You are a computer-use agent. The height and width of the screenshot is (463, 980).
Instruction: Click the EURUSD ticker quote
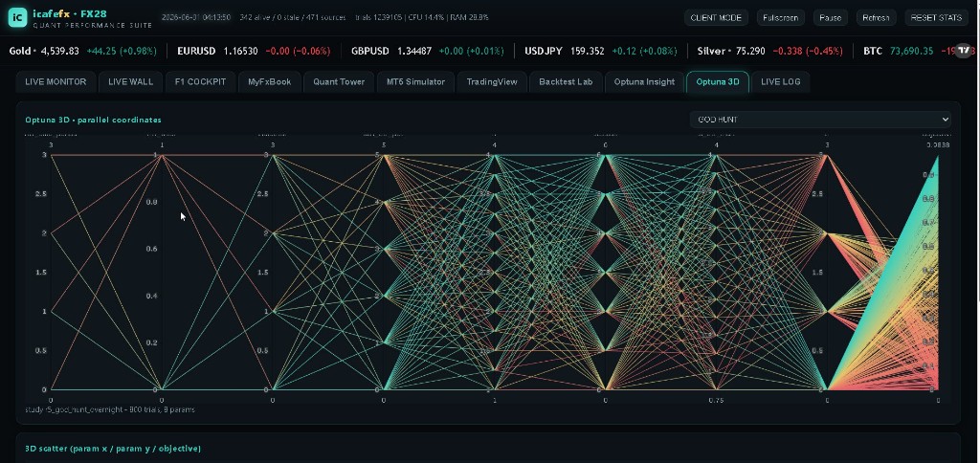tap(254, 52)
